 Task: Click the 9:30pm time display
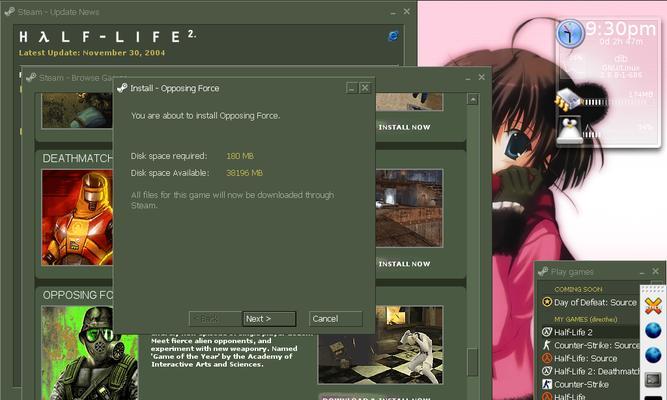pyautogui.click(x=621, y=29)
